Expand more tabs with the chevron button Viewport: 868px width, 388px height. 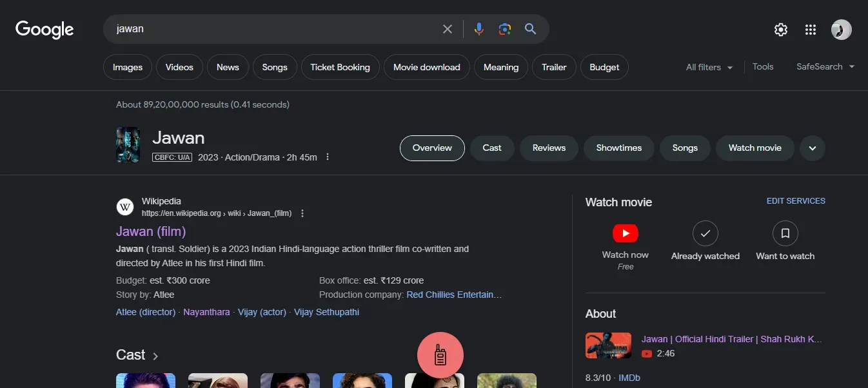[813, 148]
